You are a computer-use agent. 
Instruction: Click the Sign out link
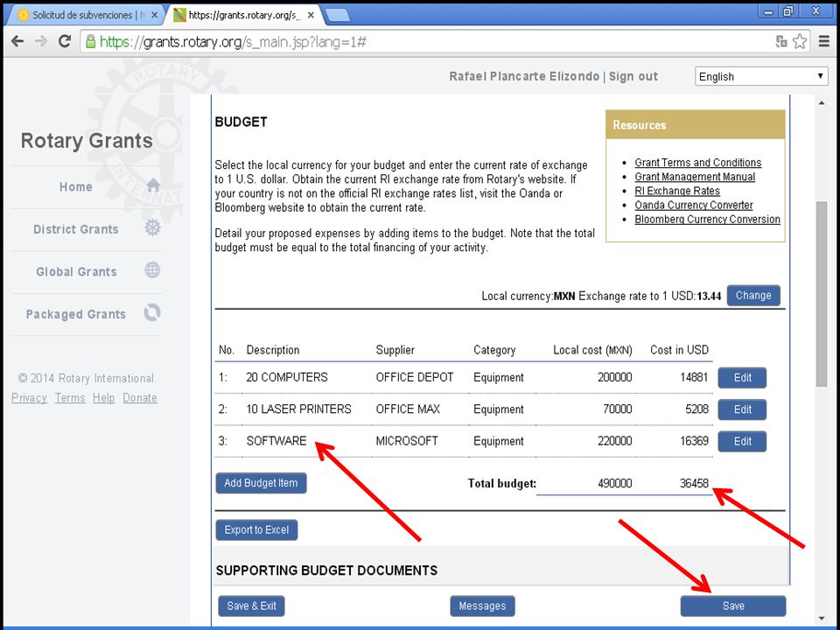point(633,77)
